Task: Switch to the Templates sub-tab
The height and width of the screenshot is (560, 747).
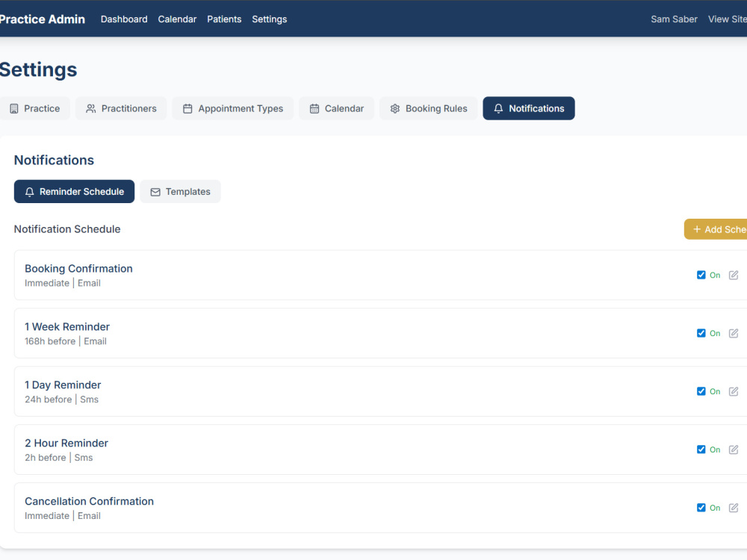Action: coord(180,191)
